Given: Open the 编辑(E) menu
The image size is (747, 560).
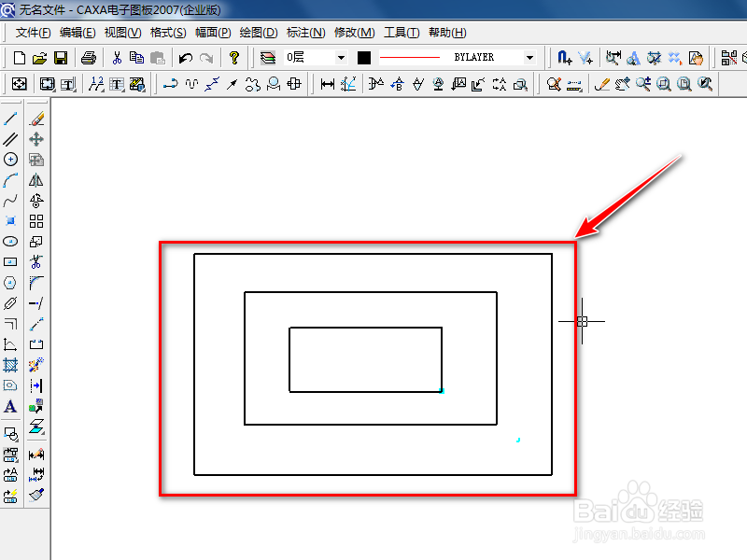Looking at the screenshot, I should 78,33.
